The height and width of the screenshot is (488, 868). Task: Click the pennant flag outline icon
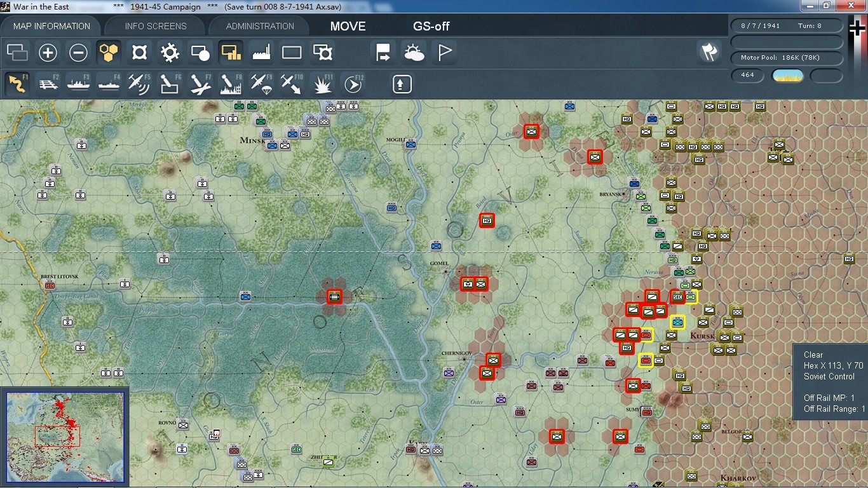444,52
